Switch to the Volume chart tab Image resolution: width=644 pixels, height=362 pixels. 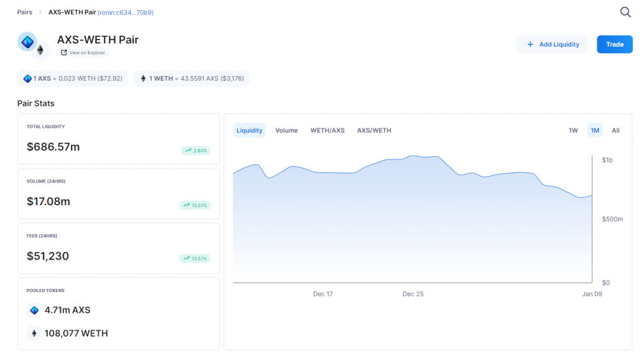coord(286,130)
